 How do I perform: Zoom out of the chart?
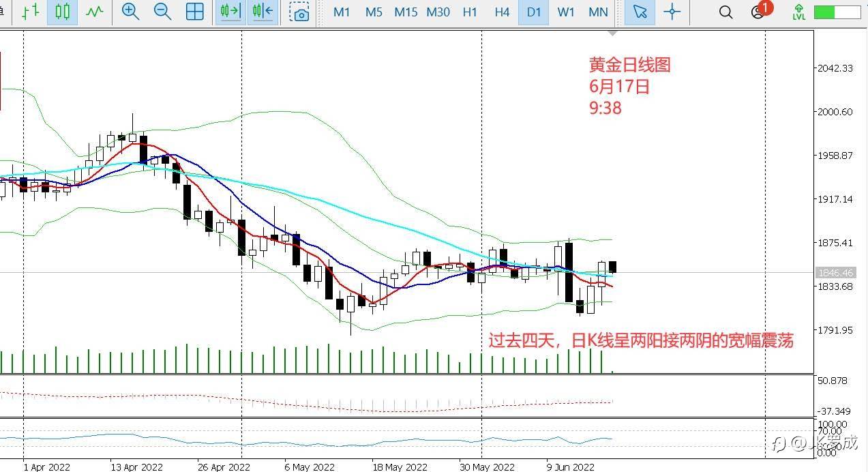[162, 12]
